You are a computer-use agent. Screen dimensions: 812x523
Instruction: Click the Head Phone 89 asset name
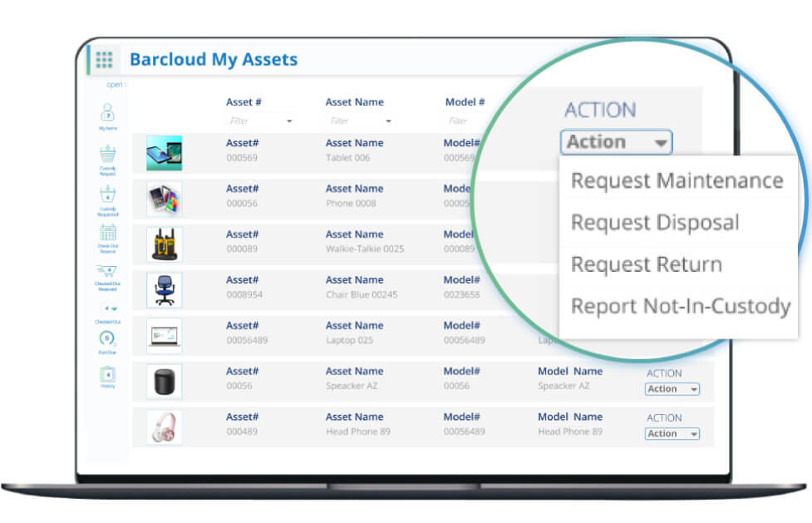pos(358,432)
